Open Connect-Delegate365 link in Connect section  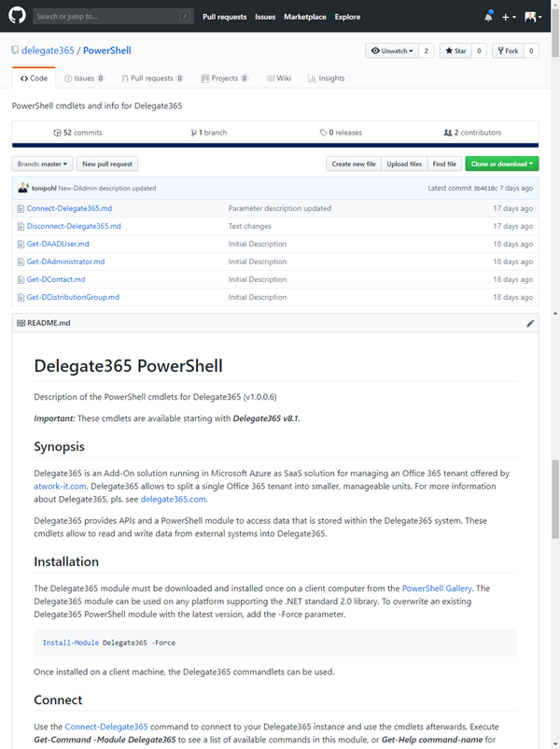pyautogui.click(x=106, y=727)
